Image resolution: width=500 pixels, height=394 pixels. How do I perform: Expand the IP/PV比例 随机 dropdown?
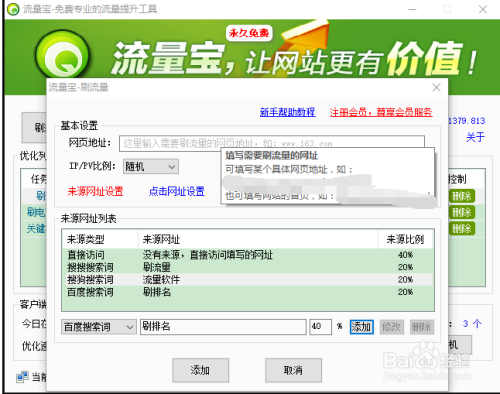click(151, 166)
